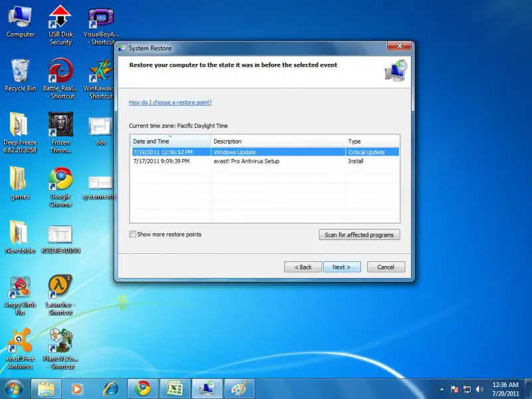Open Internet Explorer from the taskbar
The height and width of the screenshot is (399, 532).
coord(110,389)
